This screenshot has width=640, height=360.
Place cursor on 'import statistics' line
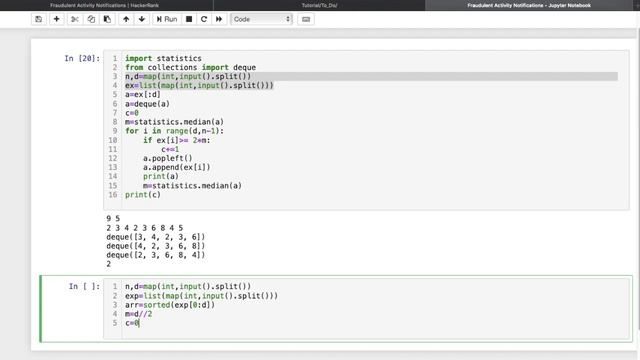[x=163, y=58]
